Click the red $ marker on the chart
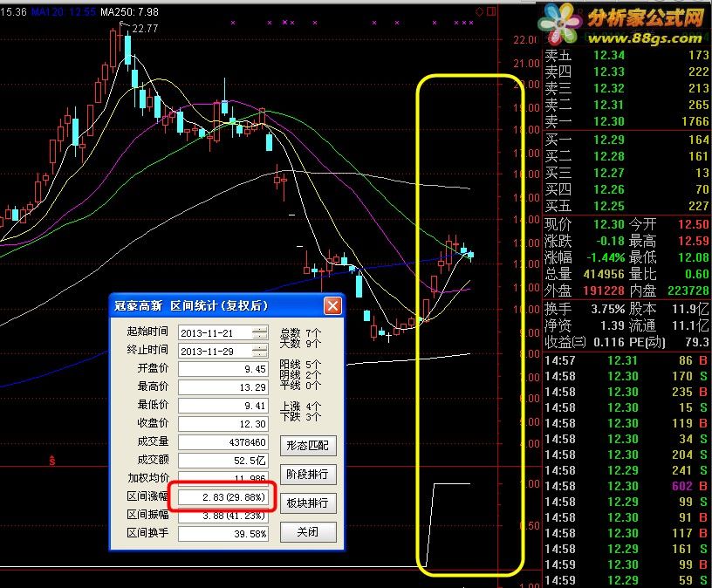This screenshot has width=712, height=588. [52, 461]
